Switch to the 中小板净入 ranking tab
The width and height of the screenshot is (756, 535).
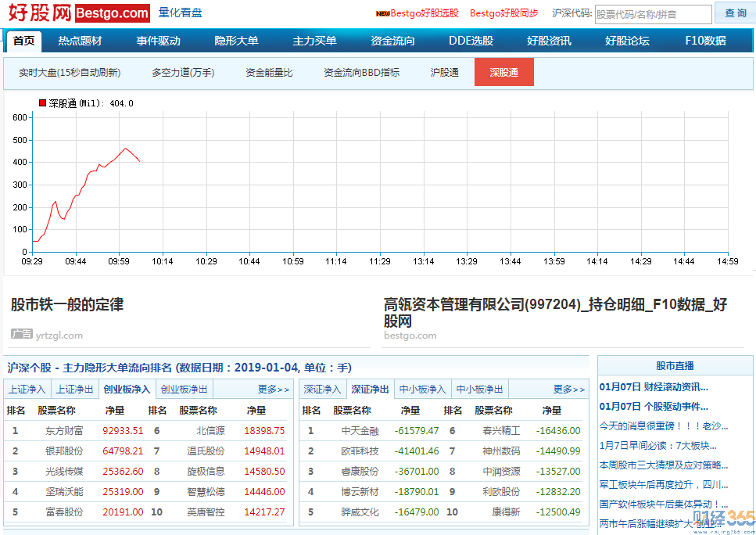click(x=422, y=389)
